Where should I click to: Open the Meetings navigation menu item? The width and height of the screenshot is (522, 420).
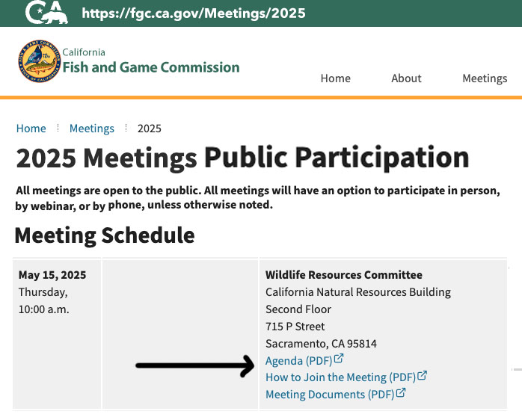(485, 78)
